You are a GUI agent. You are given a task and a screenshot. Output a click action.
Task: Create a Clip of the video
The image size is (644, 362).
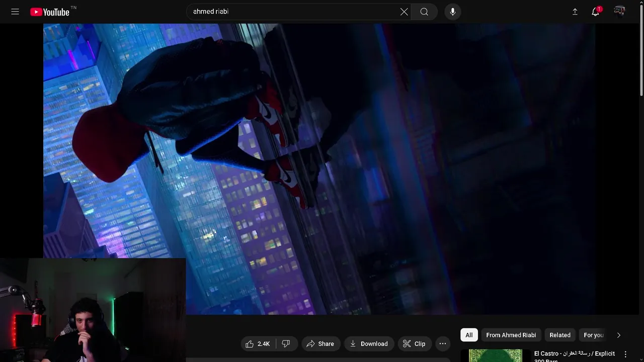click(x=414, y=344)
